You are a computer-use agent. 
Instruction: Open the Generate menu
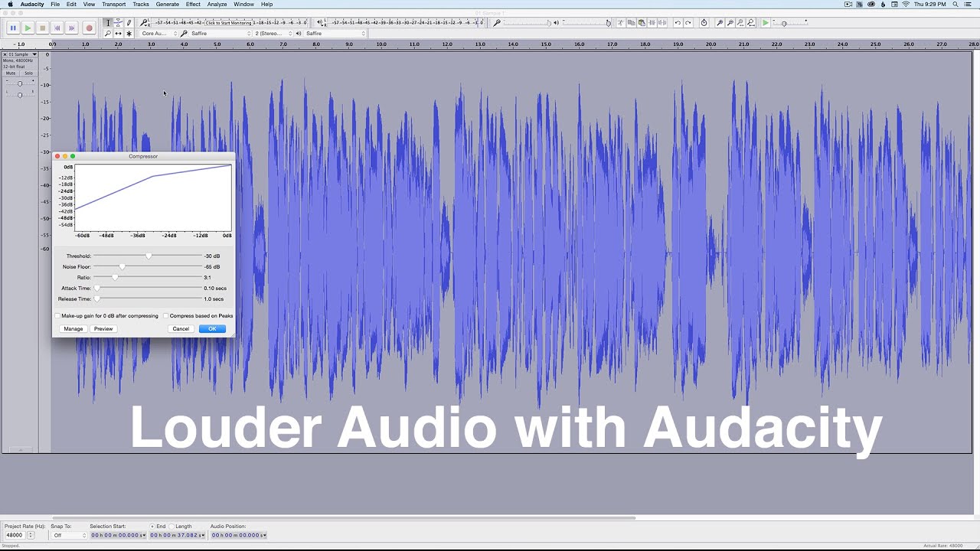(x=168, y=5)
